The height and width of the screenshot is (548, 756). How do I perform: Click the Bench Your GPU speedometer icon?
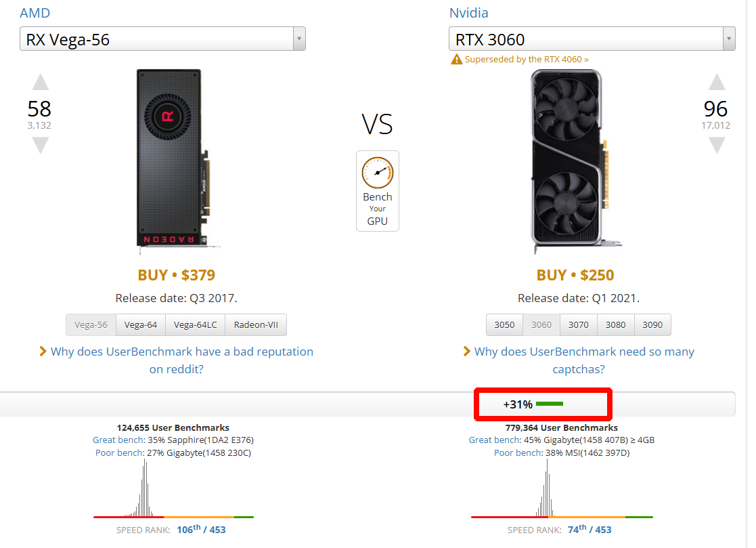click(x=377, y=173)
